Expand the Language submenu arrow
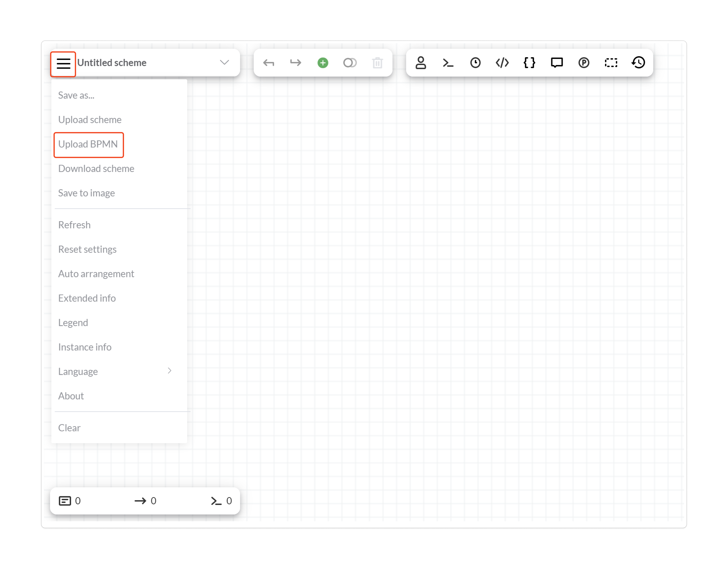 [x=169, y=371]
